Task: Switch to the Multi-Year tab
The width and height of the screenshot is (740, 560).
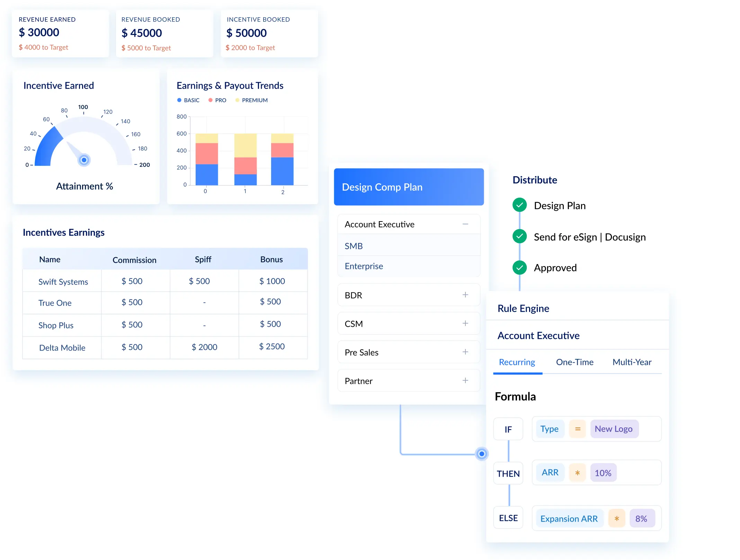Action: [632, 362]
